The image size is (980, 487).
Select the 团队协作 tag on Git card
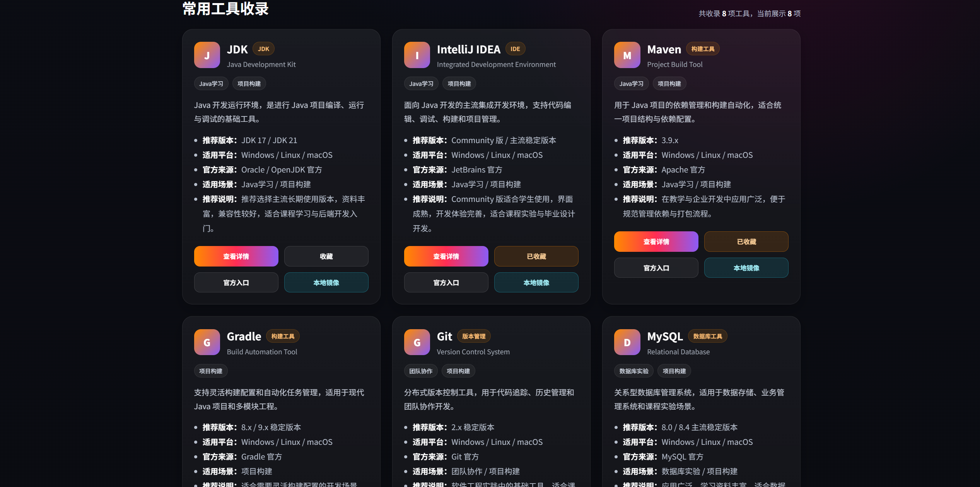coord(421,371)
